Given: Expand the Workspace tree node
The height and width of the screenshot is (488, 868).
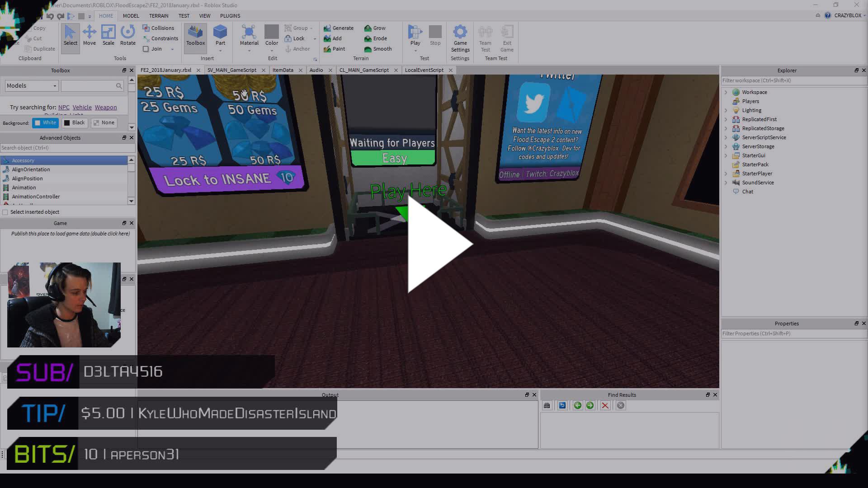Looking at the screenshot, I should (726, 92).
